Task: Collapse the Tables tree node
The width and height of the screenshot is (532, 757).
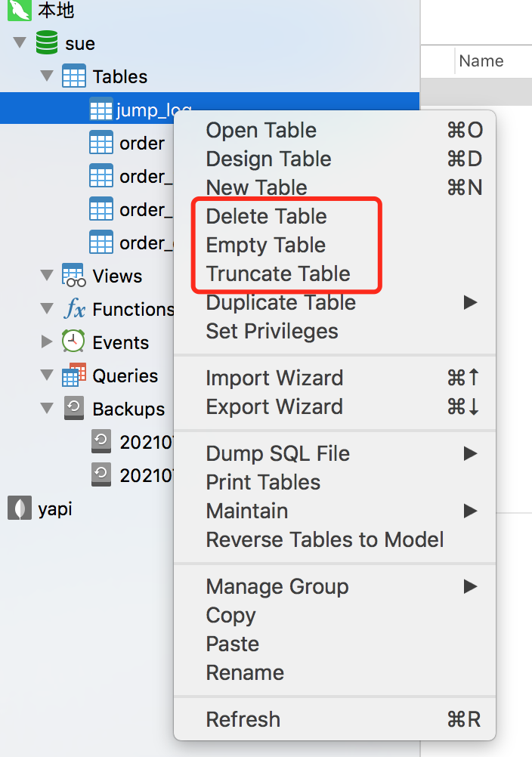Action: point(47,76)
